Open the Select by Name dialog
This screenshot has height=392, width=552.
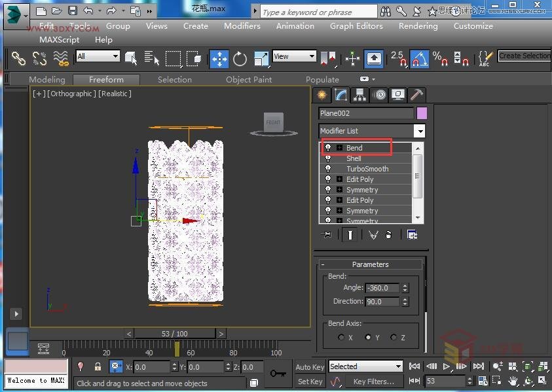[x=151, y=59]
